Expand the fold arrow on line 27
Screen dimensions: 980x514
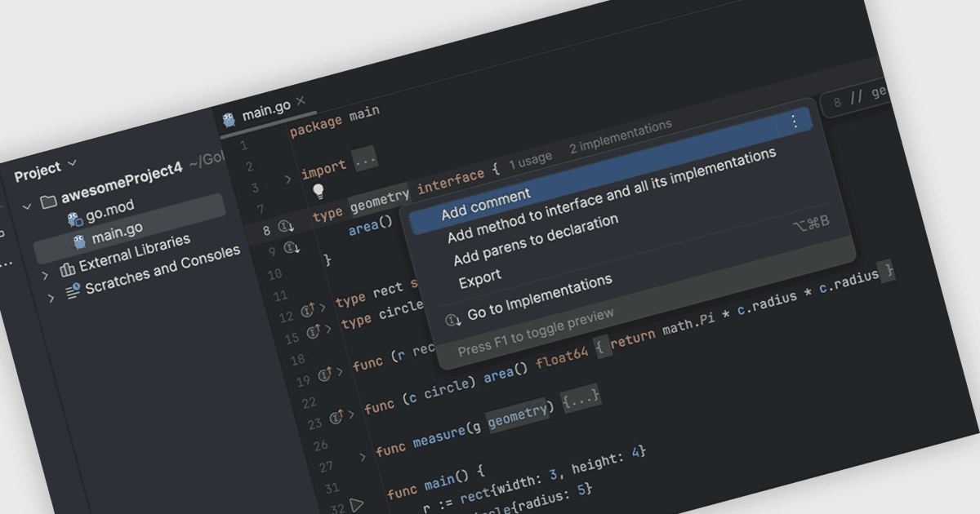click(x=363, y=458)
